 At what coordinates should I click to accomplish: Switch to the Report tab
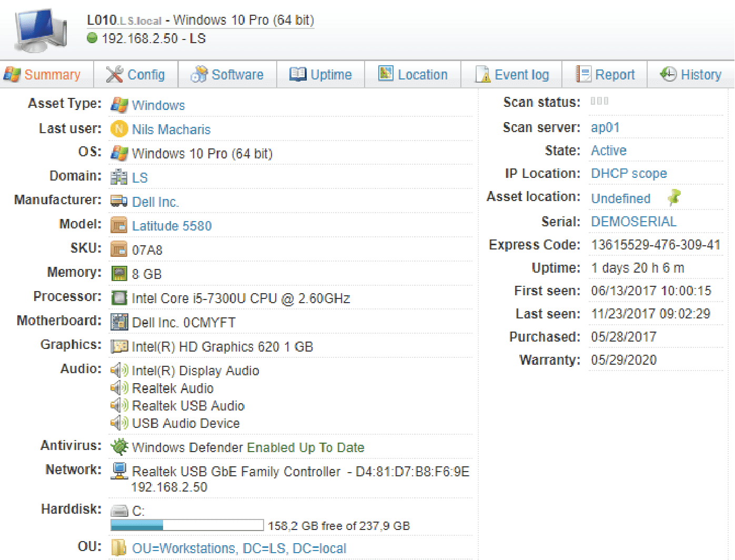click(606, 75)
